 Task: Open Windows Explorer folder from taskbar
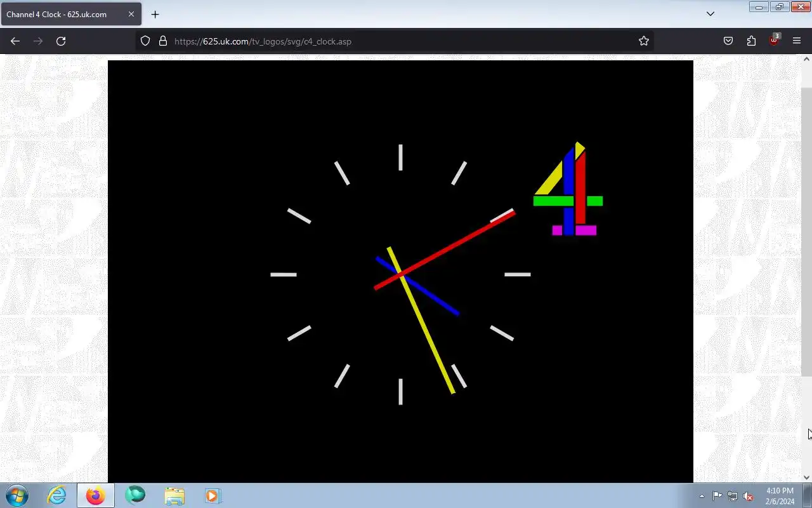174,495
